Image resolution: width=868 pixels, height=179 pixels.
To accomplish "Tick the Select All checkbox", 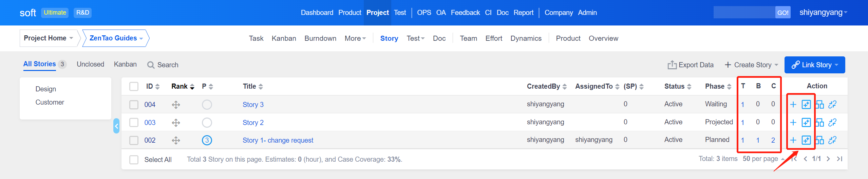I will [x=134, y=160].
